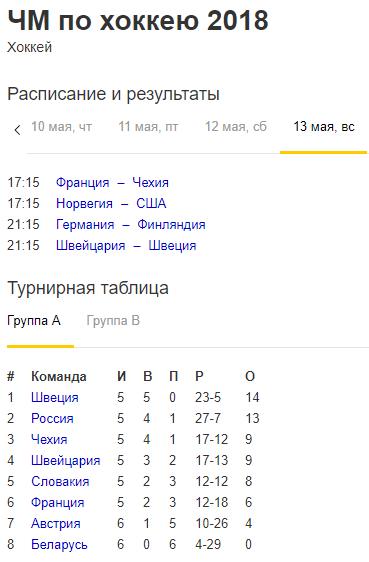369x562 pixels.
Task: Open Швеция link in the schedule
Action: (172, 246)
